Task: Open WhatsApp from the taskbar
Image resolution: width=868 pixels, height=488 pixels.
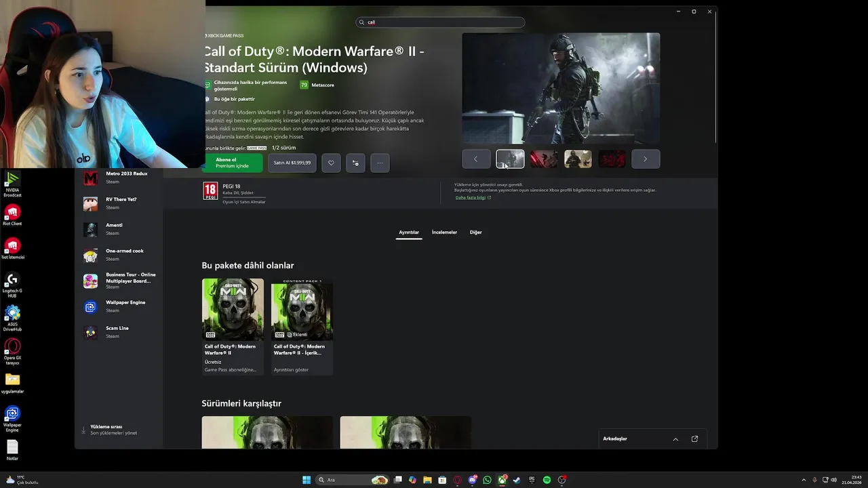Action: (487, 480)
